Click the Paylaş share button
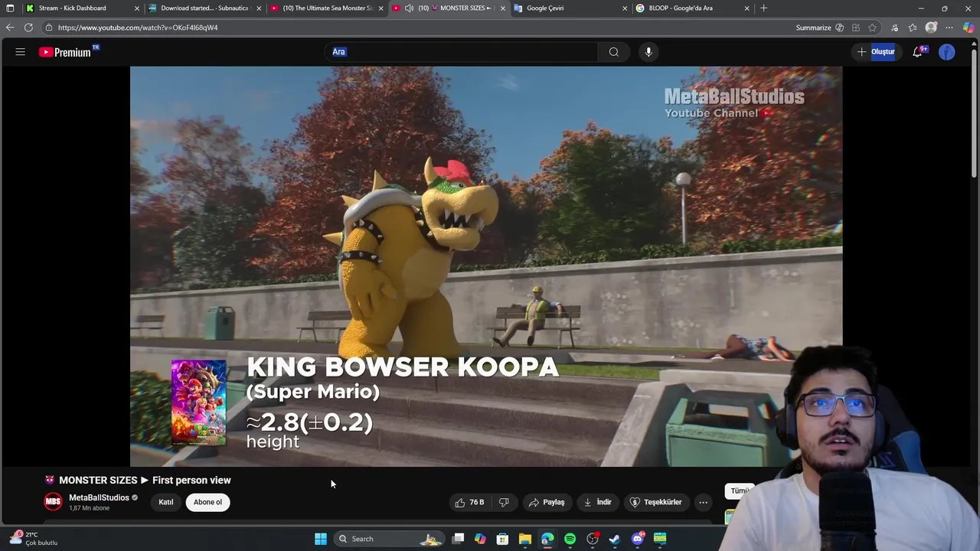Viewport: 980px width, 551px height. 547,502
